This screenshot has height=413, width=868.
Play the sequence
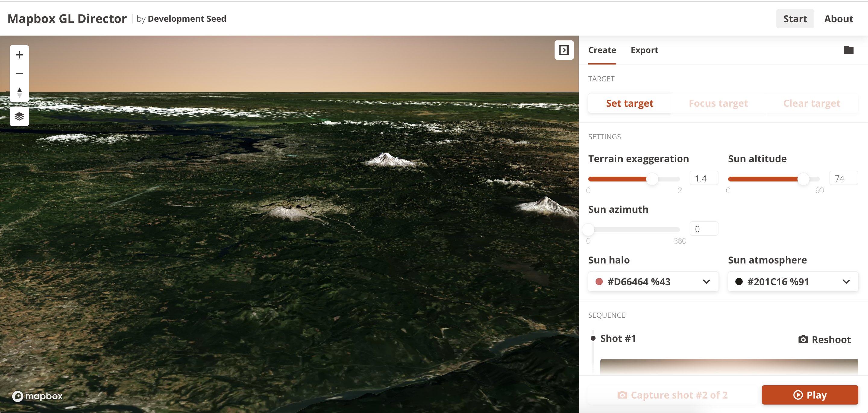point(810,395)
